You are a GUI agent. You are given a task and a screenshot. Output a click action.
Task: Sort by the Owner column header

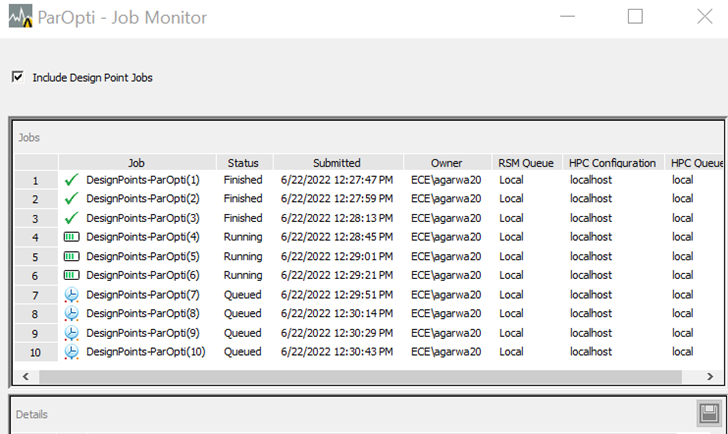click(x=447, y=163)
